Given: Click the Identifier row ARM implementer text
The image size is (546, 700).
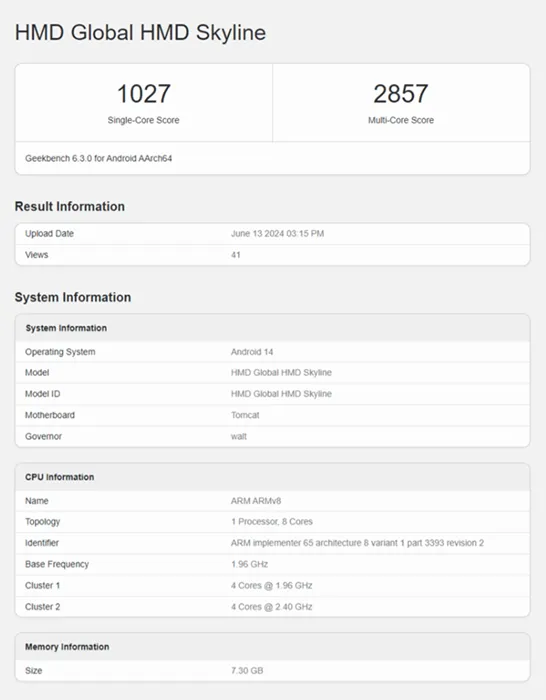Looking at the screenshot, I should click(357, 543).
